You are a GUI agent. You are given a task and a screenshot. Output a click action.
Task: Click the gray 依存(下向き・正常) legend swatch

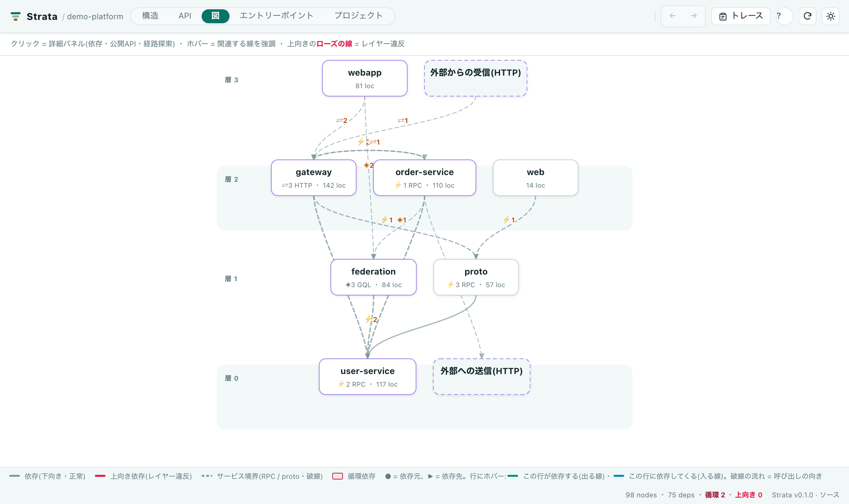coord(15,476)
